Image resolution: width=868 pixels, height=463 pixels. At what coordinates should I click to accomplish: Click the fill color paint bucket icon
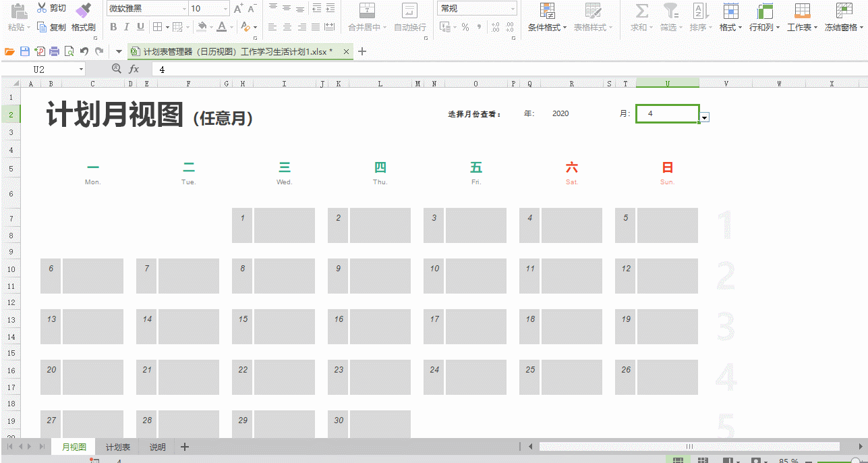tap(201, 27)
